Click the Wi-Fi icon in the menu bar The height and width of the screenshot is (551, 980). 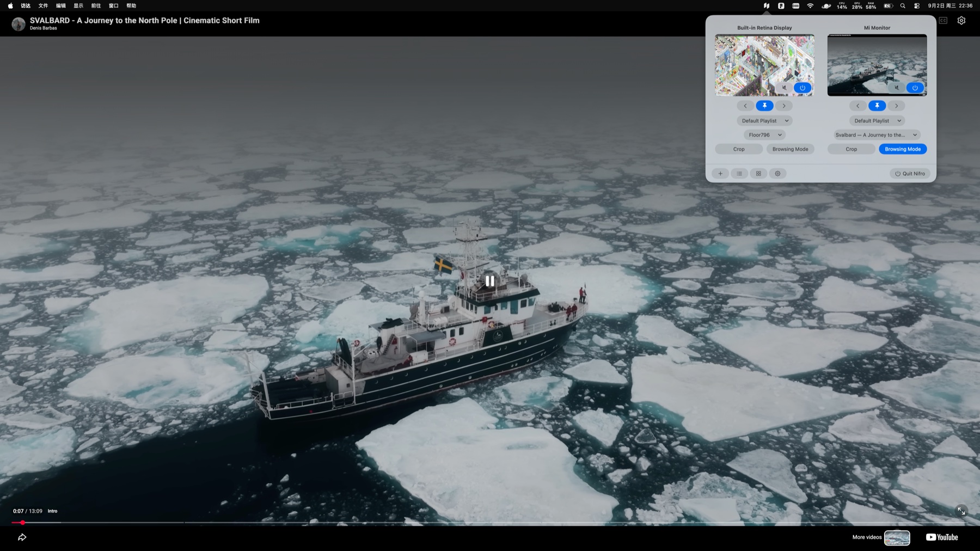[x=810, y=6]
